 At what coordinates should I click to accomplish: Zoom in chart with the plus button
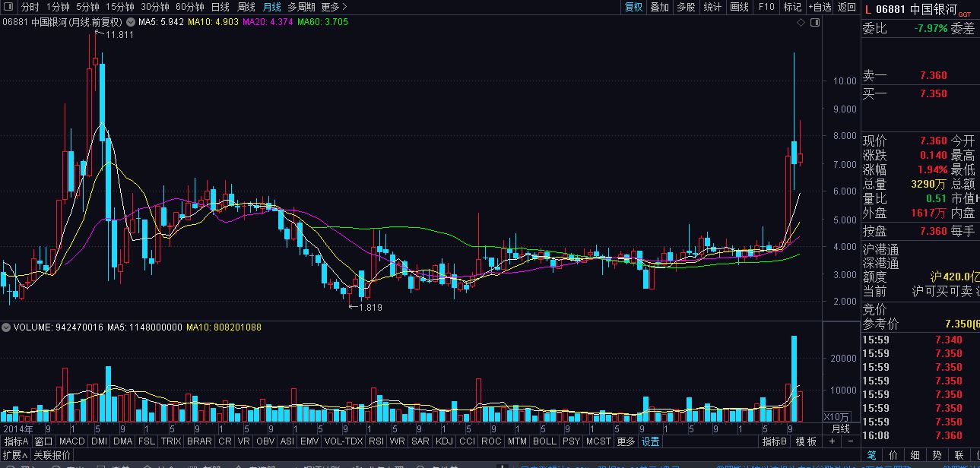833,441
